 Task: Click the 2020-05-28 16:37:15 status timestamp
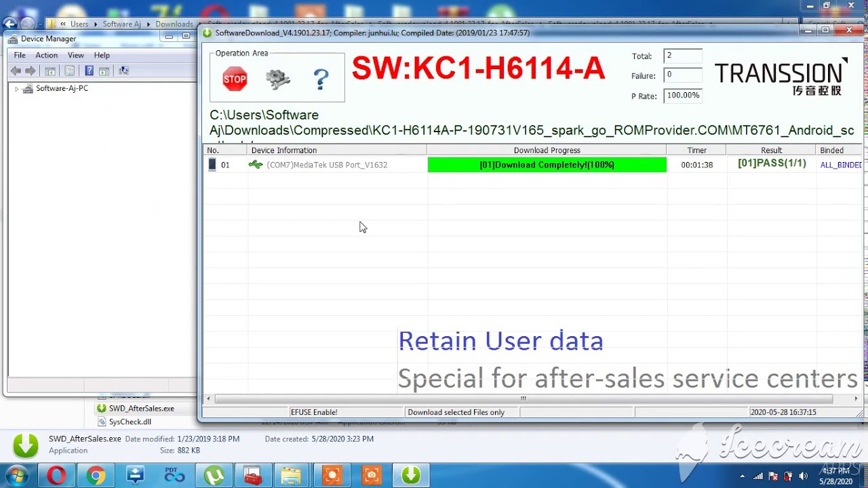tap(783, 412)
